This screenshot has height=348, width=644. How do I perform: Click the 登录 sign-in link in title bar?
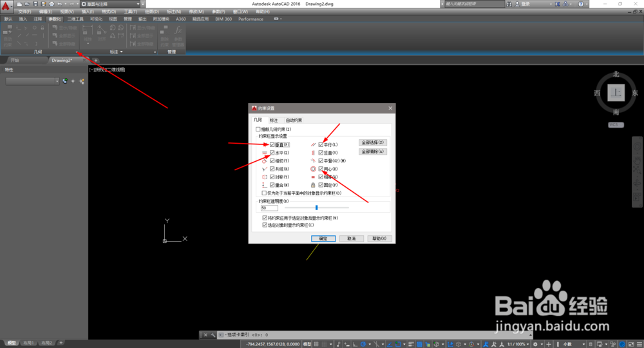point(526,4)
